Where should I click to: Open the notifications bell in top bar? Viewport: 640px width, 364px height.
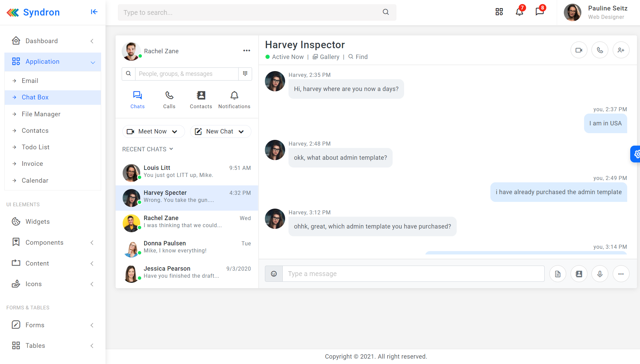pos(519,12)
